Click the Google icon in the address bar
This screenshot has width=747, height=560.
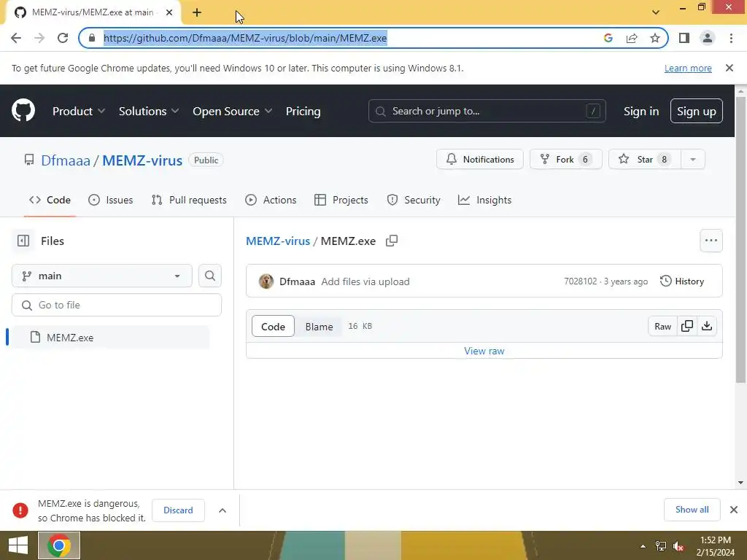click(608, 38)
